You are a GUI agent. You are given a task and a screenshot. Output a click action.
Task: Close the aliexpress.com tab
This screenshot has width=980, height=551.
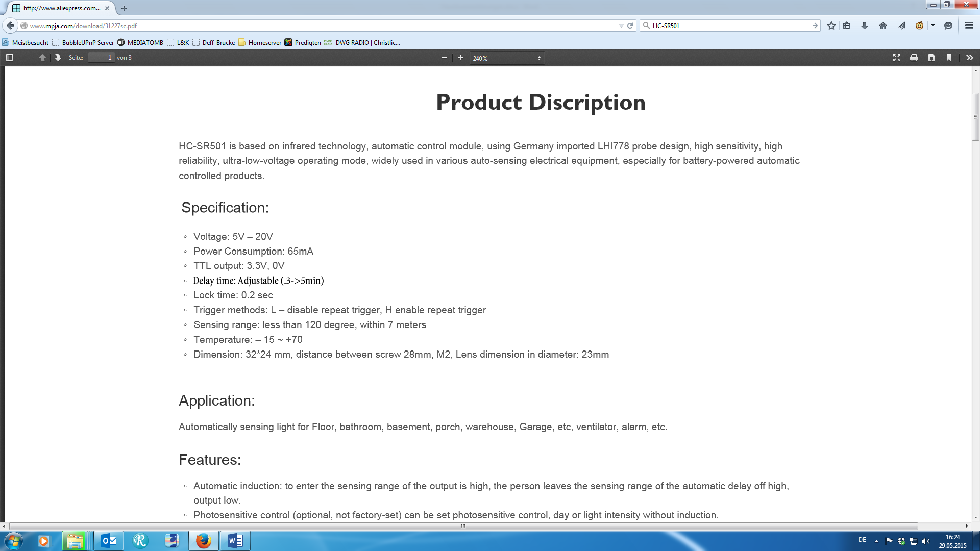pos(107,8)
